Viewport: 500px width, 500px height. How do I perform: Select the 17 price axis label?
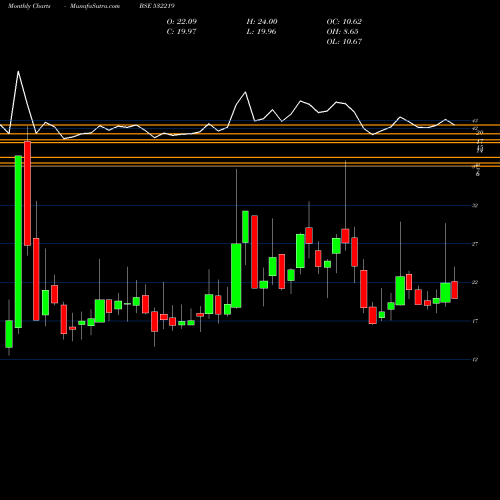pos(475,321)
